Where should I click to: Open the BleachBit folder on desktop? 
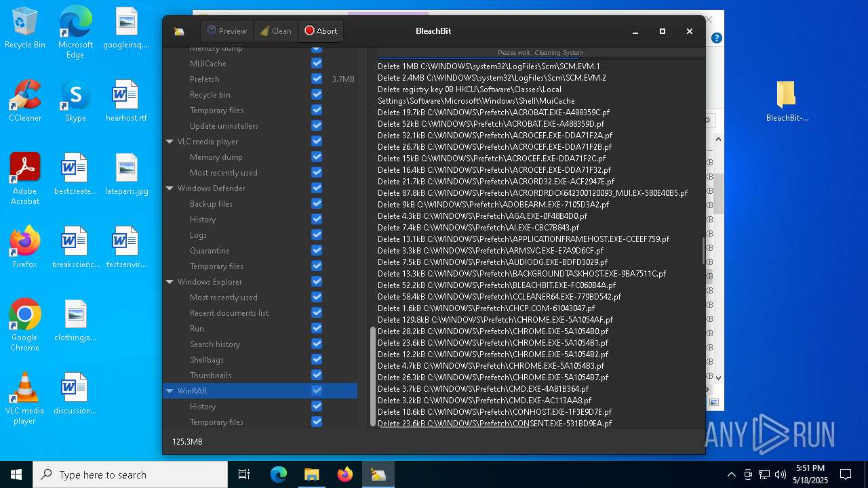[787, 102]
